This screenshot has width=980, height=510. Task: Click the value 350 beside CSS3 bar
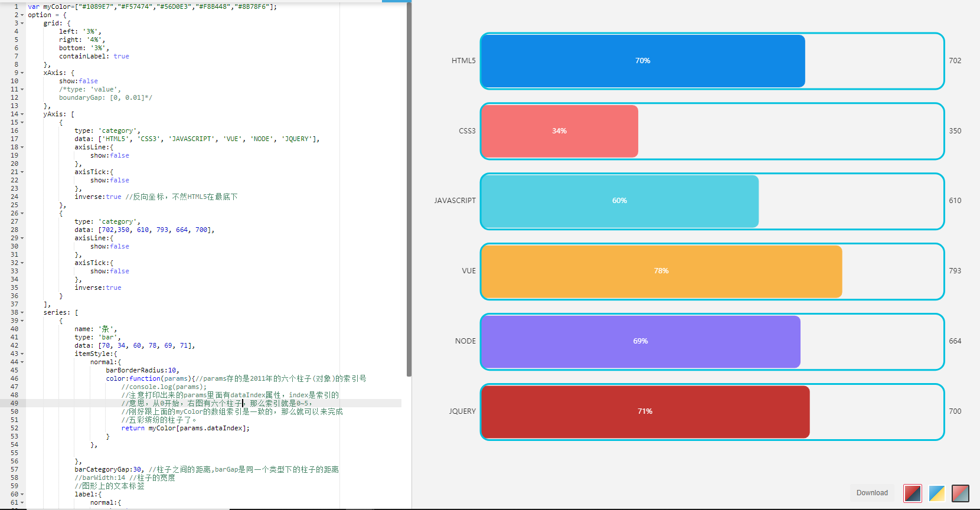[x=955, y=131]
